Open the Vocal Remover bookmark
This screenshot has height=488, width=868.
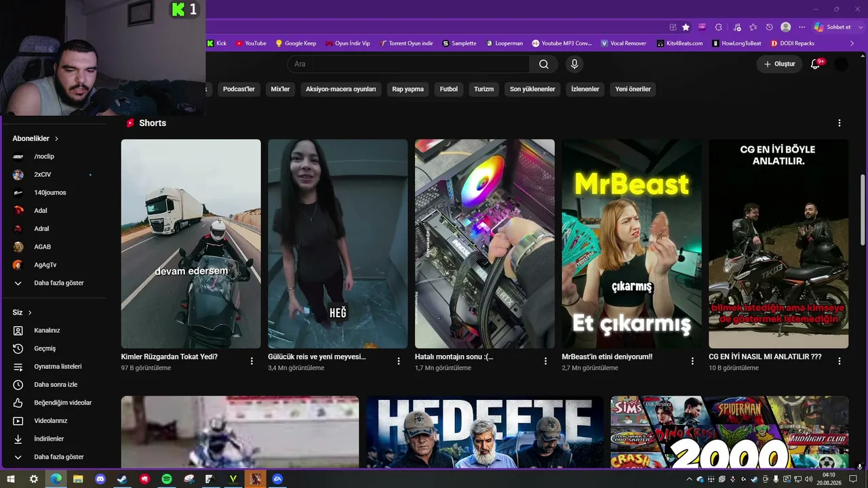tap(623, 43)
